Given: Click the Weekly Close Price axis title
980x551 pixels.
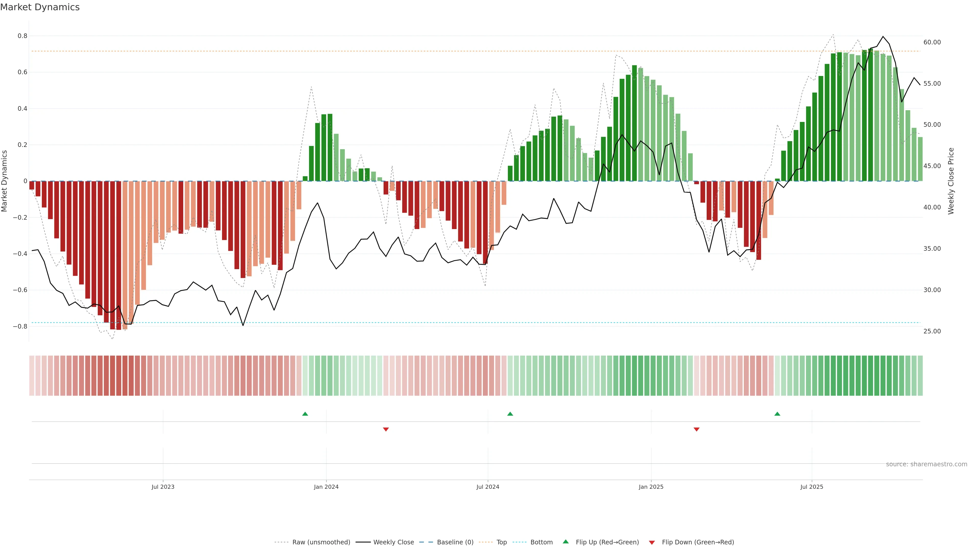Looking at the screenshot, I should pyautogui.click(x=951, y=181).
